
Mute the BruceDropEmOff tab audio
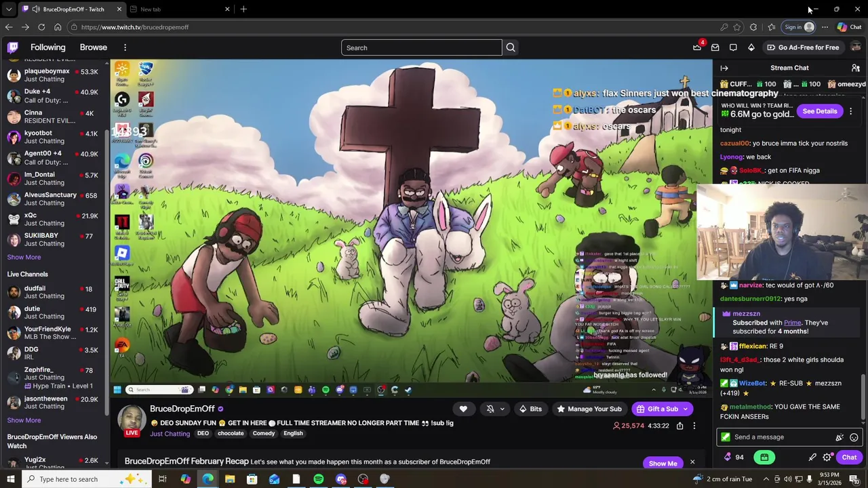click(35, 9)
